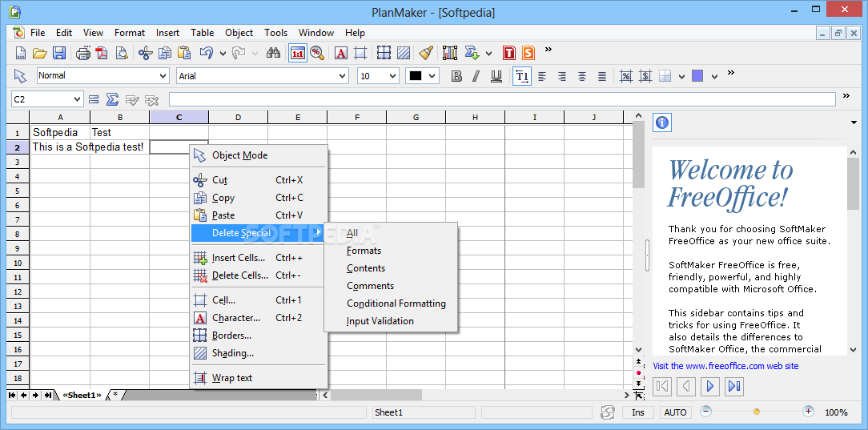Open sidebar options dropdown arrow

tap(854, 123)
